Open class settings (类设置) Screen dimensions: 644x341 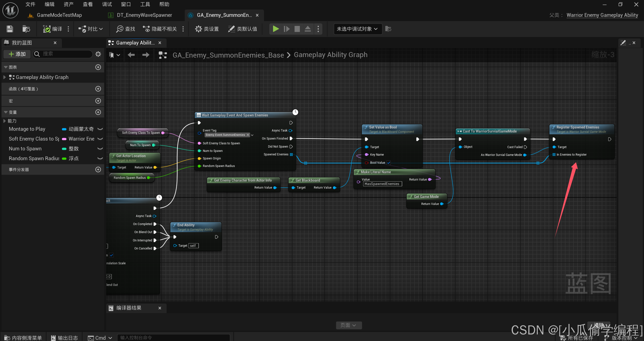pyautogui.click(x=207, y=29)
